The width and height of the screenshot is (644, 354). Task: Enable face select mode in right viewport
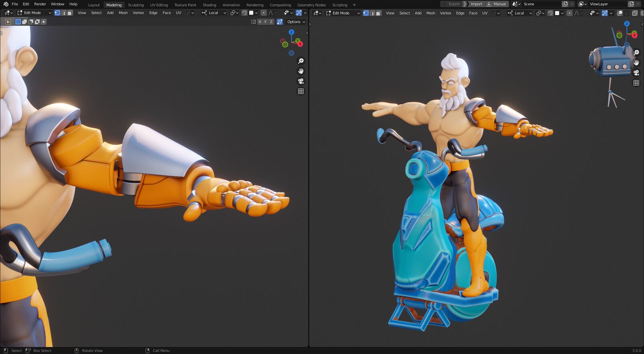379,13
